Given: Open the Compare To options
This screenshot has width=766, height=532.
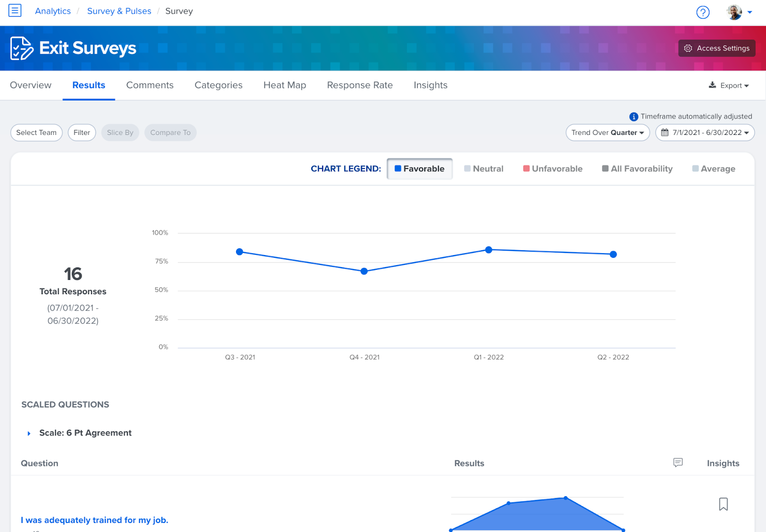Looking at the screenshot, I should coord(170,133).
